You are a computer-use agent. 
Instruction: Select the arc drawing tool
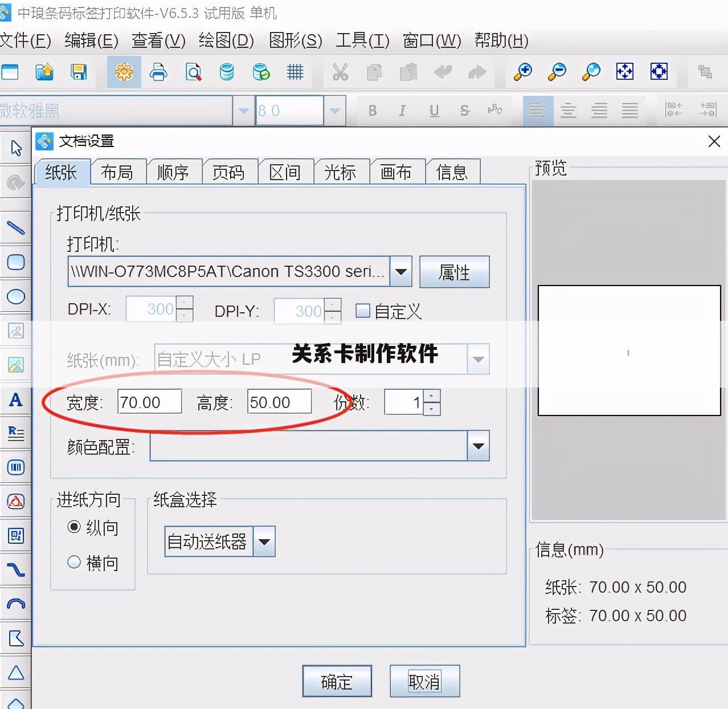(16, 604)
